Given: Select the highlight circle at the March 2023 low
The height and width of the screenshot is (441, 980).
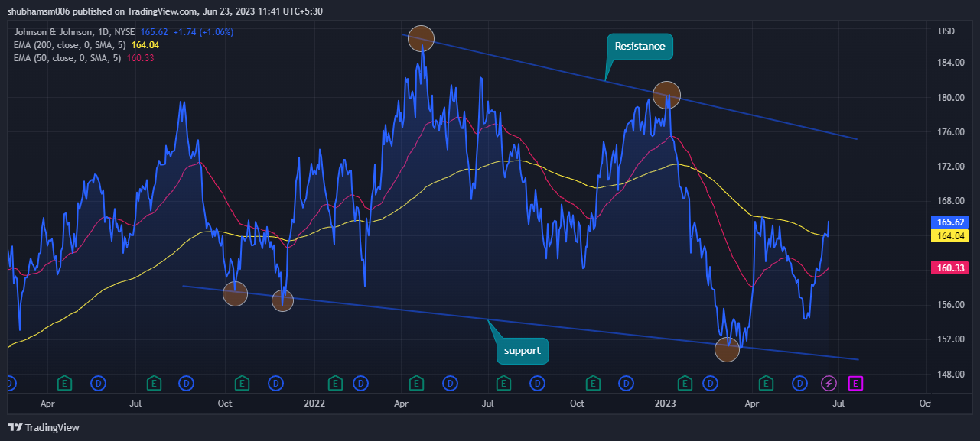Looking at the screenshot, I should click(728, 349).
